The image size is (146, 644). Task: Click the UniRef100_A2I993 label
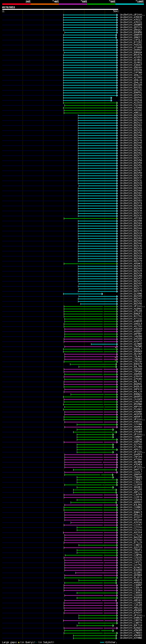pyautogui.click(x=131, y=77)
